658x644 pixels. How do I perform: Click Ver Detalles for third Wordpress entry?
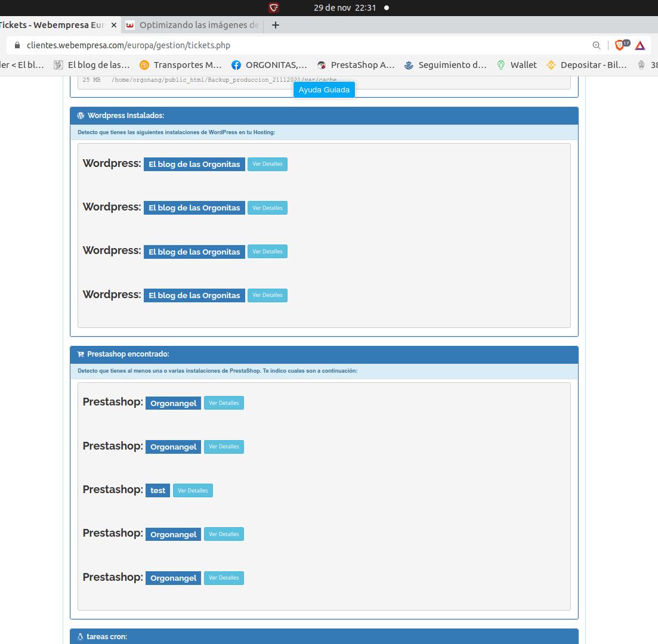[x=267, y=252]
